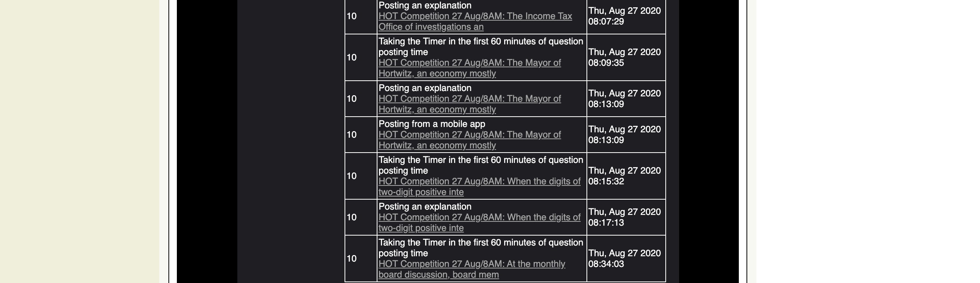
Task: Select the 08:34:03 timestamp cell
Action: pyautogui.click(x=625, y=259)
